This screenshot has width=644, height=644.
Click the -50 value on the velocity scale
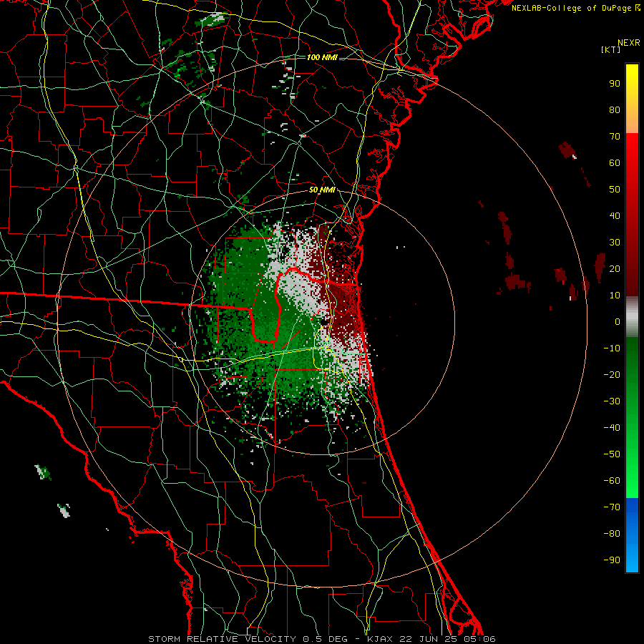pos(612,454)
